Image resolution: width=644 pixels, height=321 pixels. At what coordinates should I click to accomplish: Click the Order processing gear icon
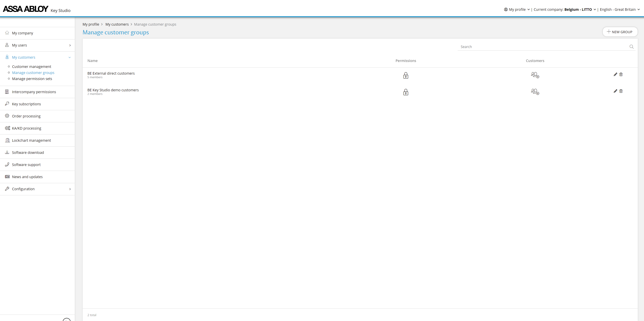pos(7,116)
